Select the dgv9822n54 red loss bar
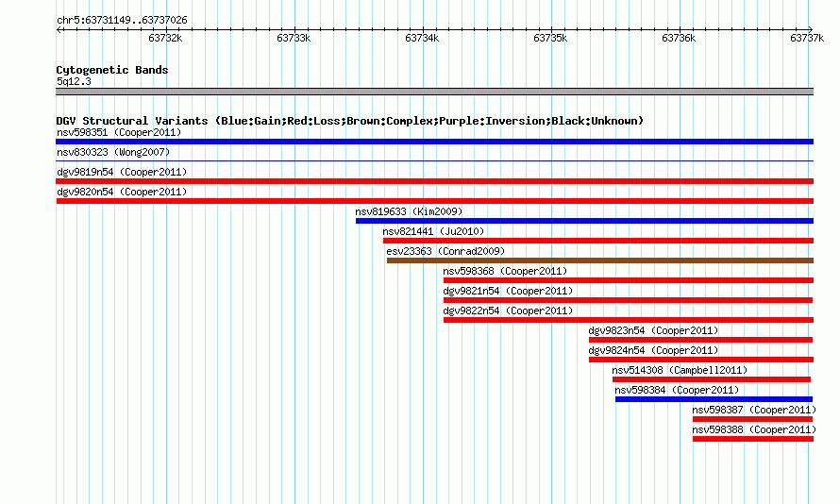This screenshot has height=504, width=840. (x=629, y=320)
